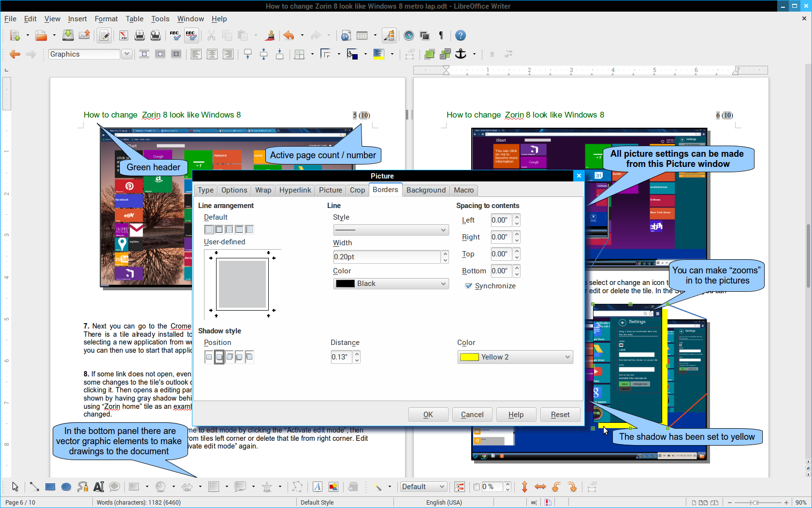Image resolution: width=812 pixels, height=508 pixels.
Task: Select the Ellipse drawing tool
Action: 66,487
